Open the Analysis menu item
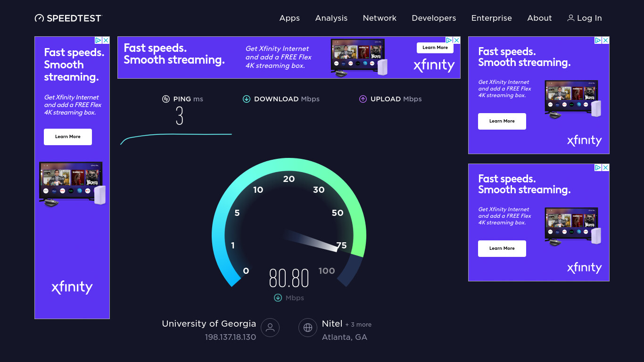Image resolution: width=644 pixels, height=362 pixels. pos(331,18)
